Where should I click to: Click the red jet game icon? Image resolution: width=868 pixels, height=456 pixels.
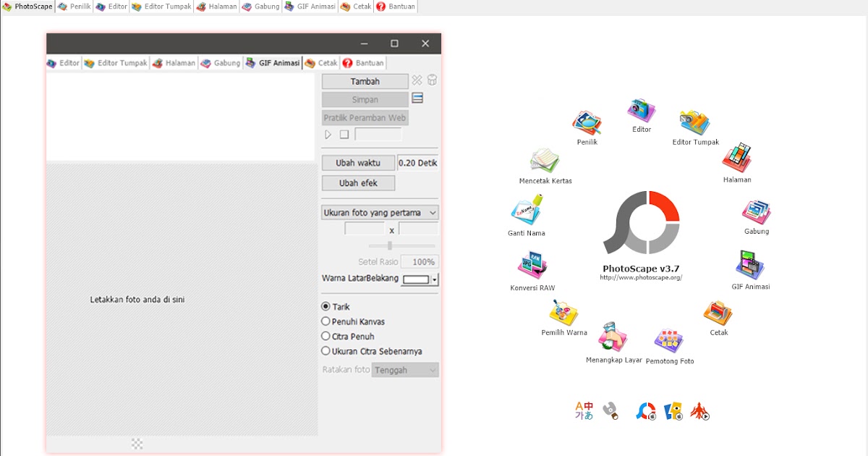tap(699, 411)
